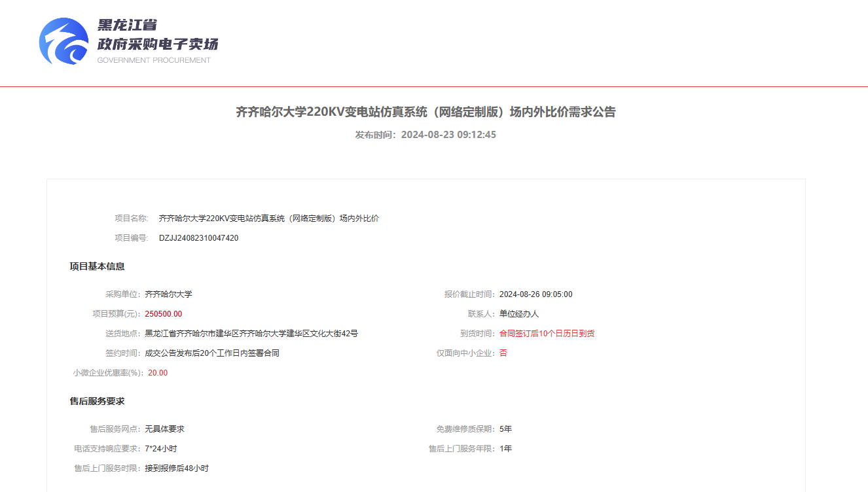Click the GOVERNMENT PROCUREMENT subtitle text

tap(154, 60)
